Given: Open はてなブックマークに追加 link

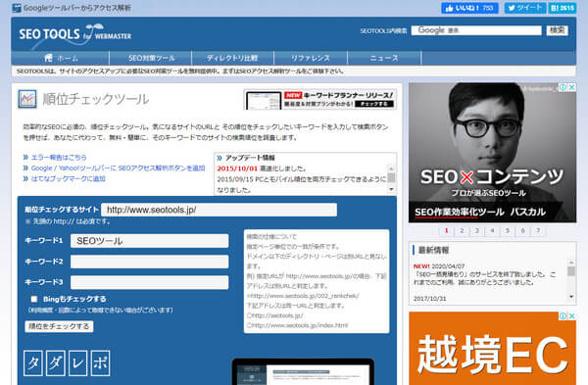Looking at the screenshot, I should click(x=69, y=178).
